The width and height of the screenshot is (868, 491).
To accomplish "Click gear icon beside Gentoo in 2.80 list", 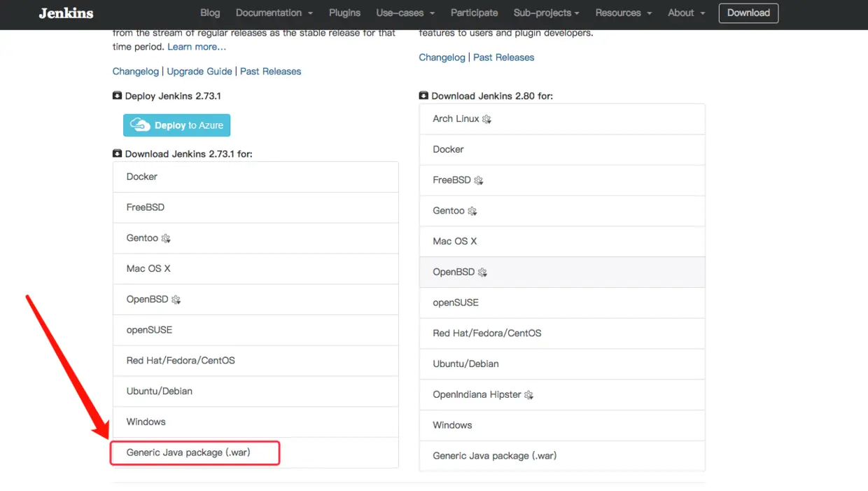I will (x=472, y=211).
